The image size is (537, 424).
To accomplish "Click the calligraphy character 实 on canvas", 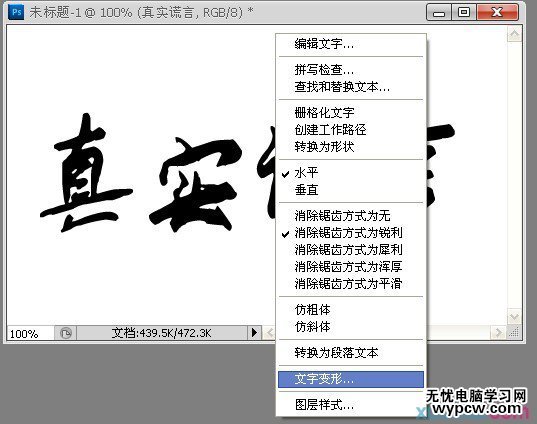I will [x=196, y=184].
